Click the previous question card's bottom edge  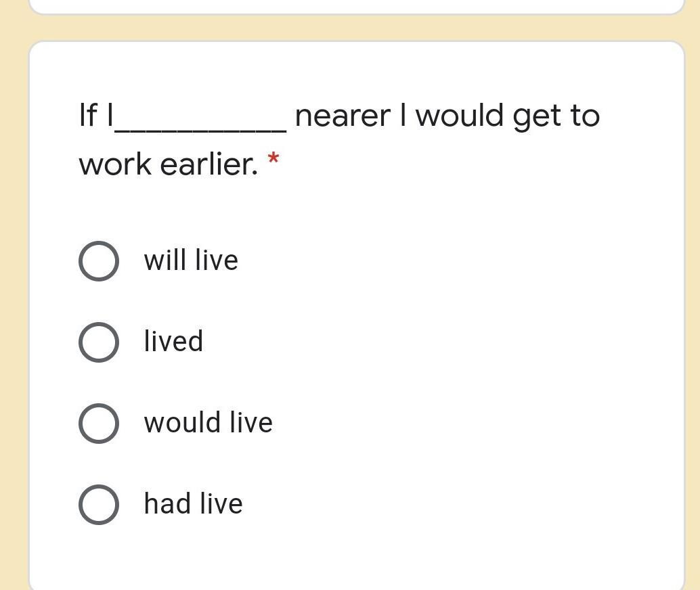coord(356,12)
